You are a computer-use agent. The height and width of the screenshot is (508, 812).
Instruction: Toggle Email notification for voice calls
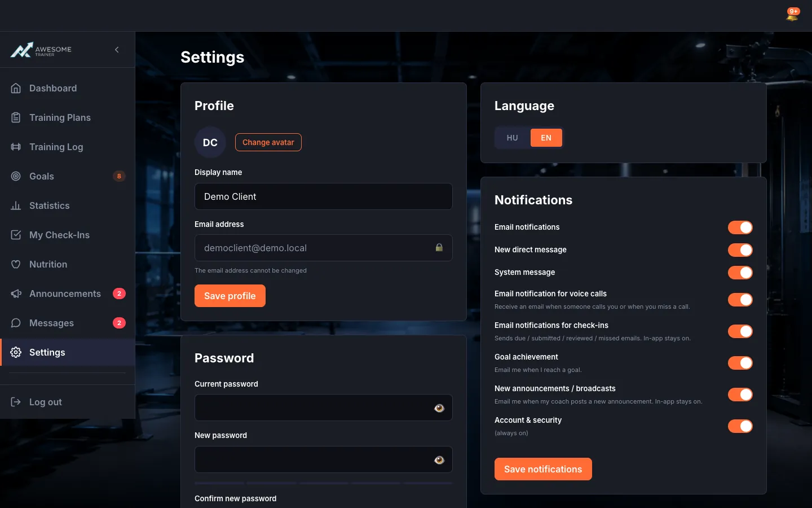coord(740,300)
